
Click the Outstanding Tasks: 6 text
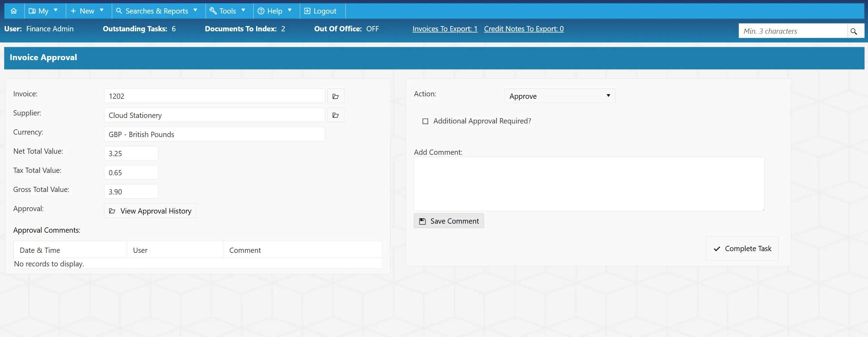[x=139, y=29]
